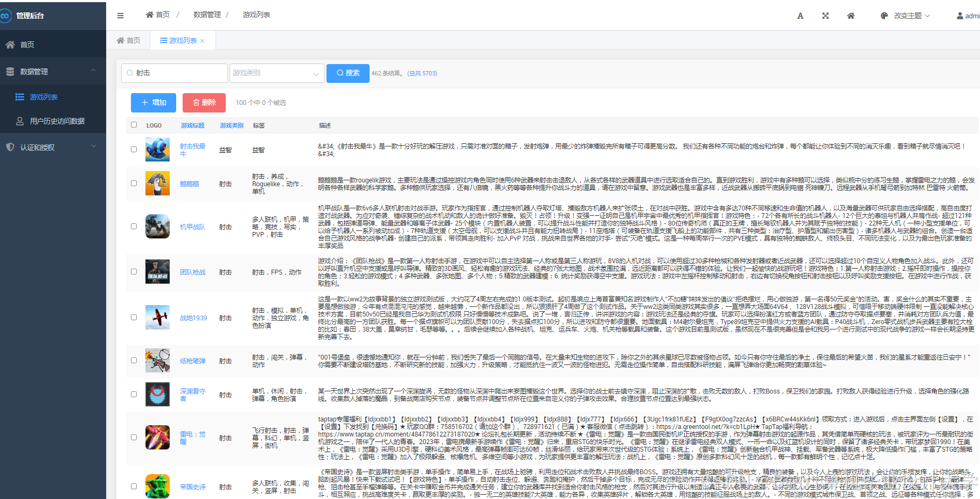Collapse the 数据管理 sidebar section
The image size is (980, 499).
pyautogui.click(x=93, y=71)
